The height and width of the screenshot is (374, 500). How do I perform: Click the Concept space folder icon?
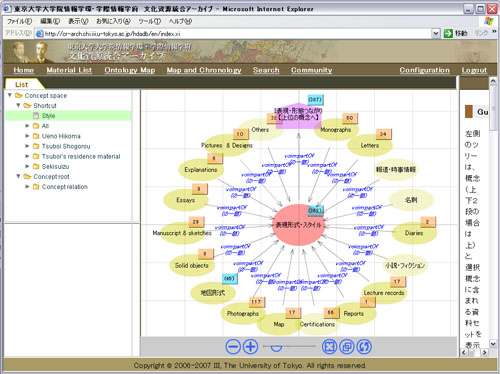click(x=19, y=95)
